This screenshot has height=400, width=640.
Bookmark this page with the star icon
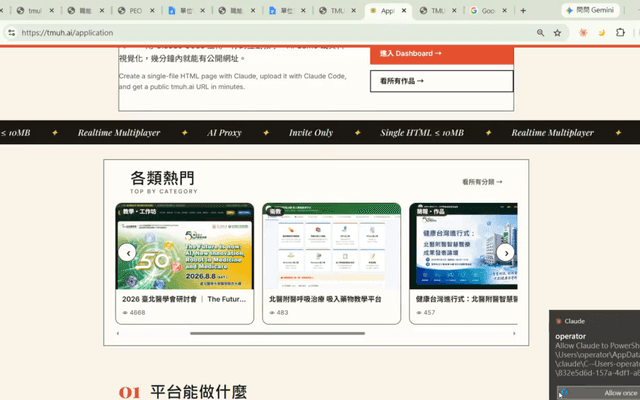(x=557, y=33)
